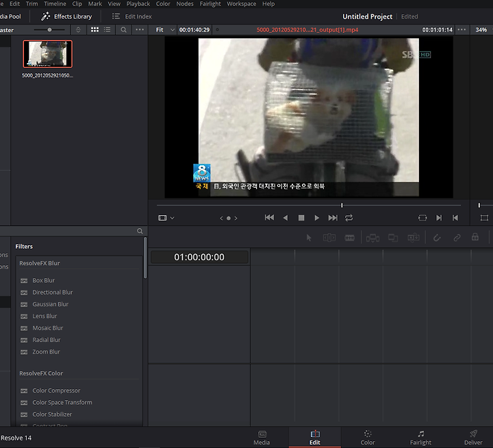493x448 pixels.
Task: Mark In point
Action: pos(439,218)
